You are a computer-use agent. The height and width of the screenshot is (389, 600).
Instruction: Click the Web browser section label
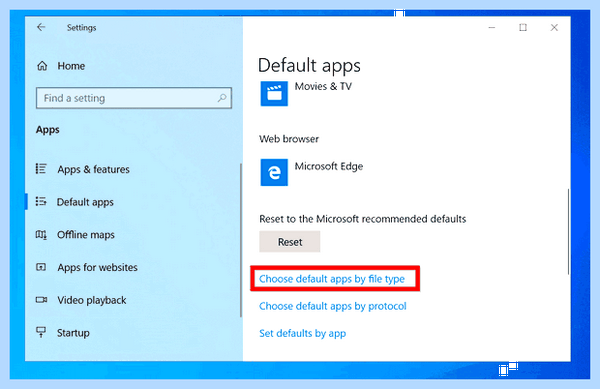(x=289, y=139)
